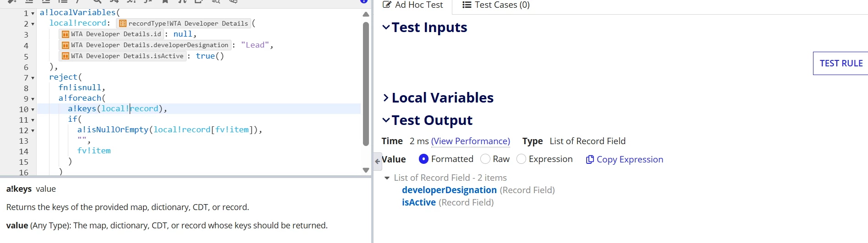Screen dimensions: 868x243
Task: Click the "Lead" string value on line 4
Action: coord(255,45)
